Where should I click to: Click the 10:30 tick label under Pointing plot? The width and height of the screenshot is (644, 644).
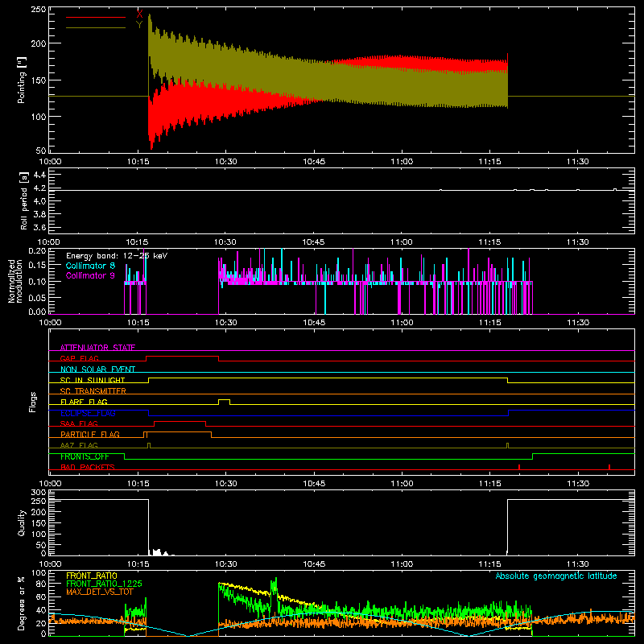pyautogui.click(x=225, y=162)
